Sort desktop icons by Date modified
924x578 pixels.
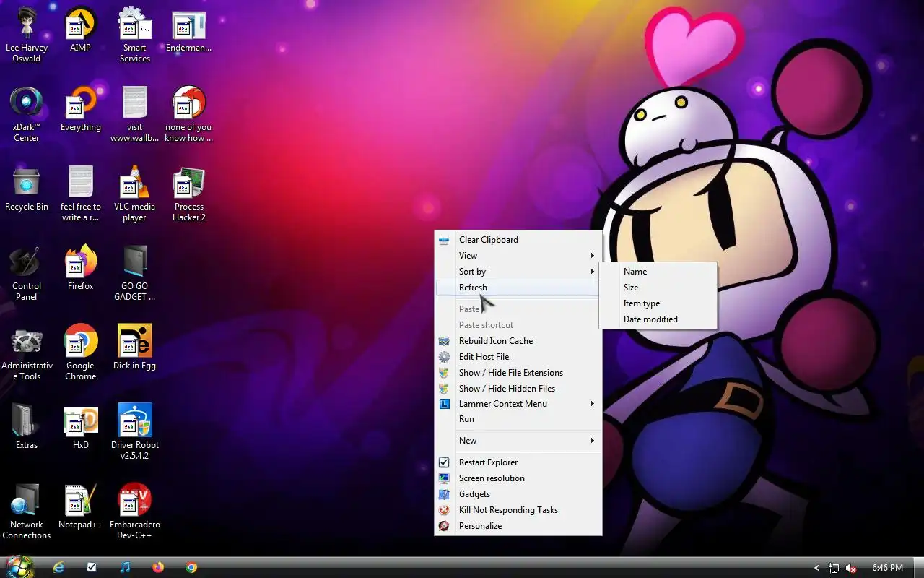pos(658,319)
